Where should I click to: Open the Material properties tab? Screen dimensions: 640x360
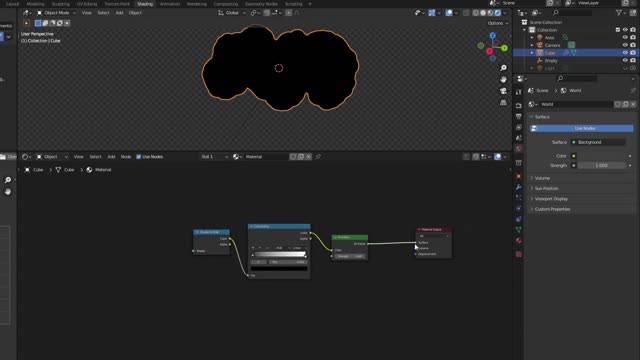coord(518,240)
